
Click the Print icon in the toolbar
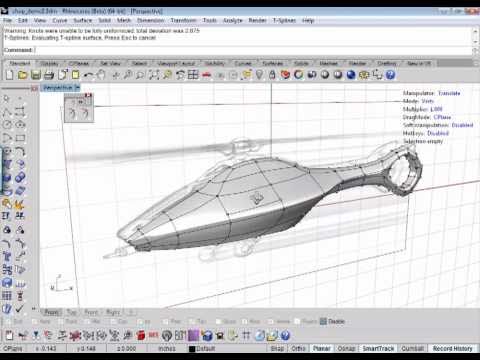pyautogui.click(x=49, y=75)
